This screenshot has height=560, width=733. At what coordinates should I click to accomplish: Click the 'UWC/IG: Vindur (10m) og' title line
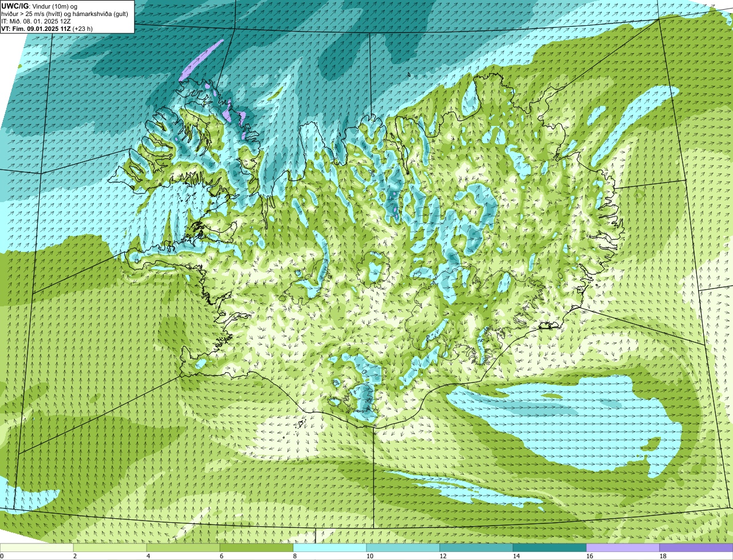tap(40, 6)
